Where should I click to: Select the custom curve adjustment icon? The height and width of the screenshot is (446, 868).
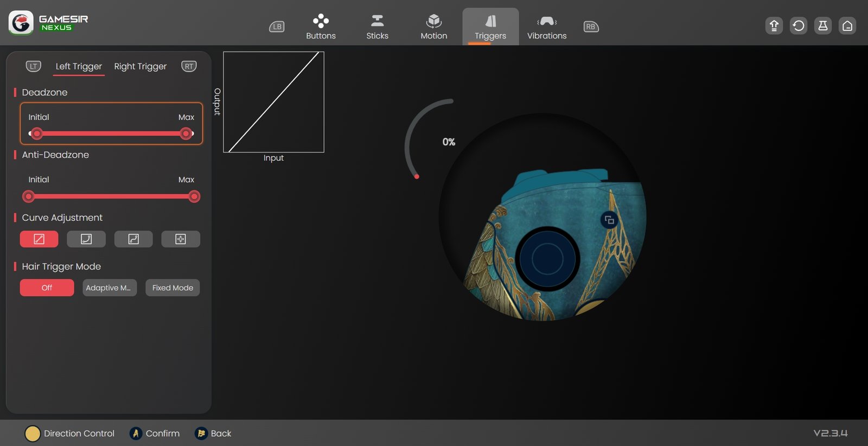pyautogui.click(x=181, y=239)
